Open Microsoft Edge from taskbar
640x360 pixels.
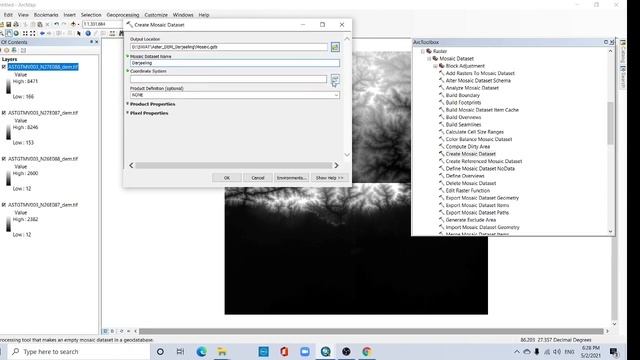click(x=201, y=351)
